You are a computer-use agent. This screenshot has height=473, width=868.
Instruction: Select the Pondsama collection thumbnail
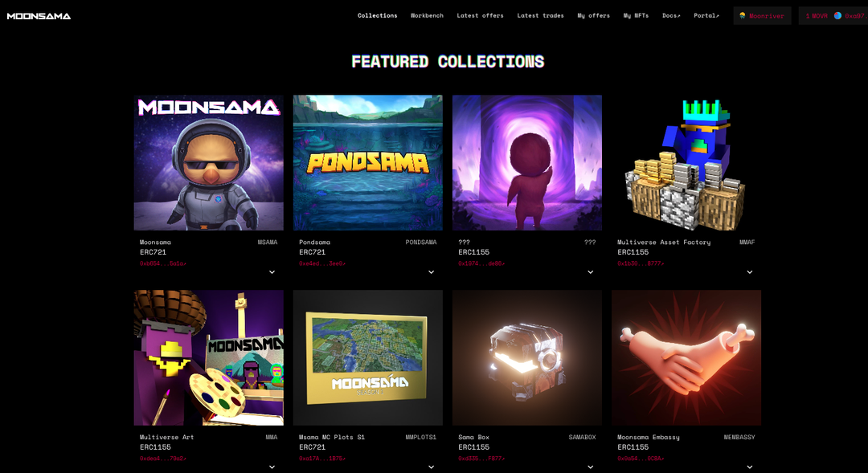pyautogui.click(x=368, y=163)
